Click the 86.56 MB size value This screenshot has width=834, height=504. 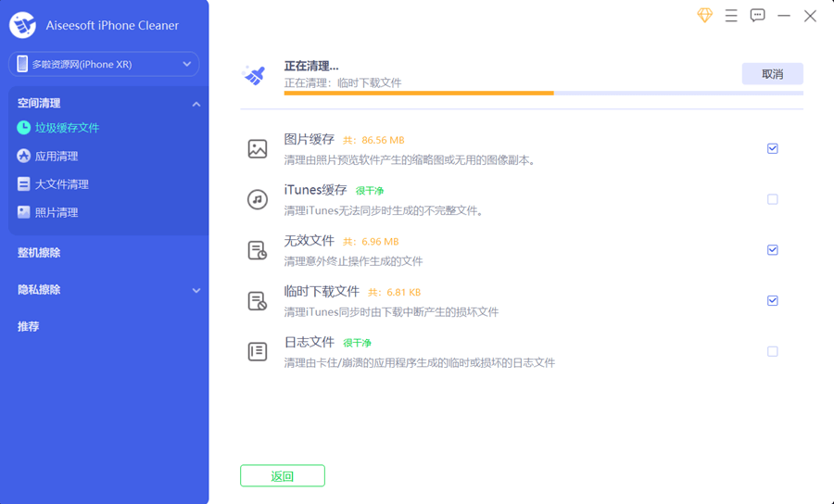(383, 140)
